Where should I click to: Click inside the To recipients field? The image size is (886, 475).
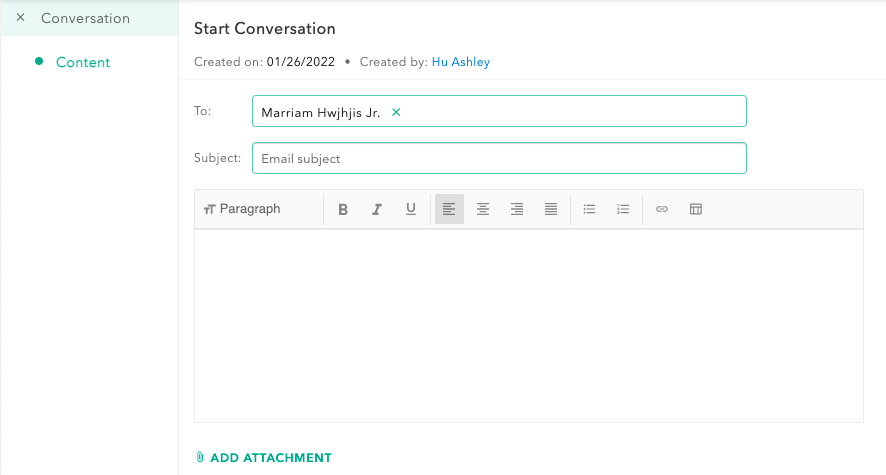coord(570,112)
